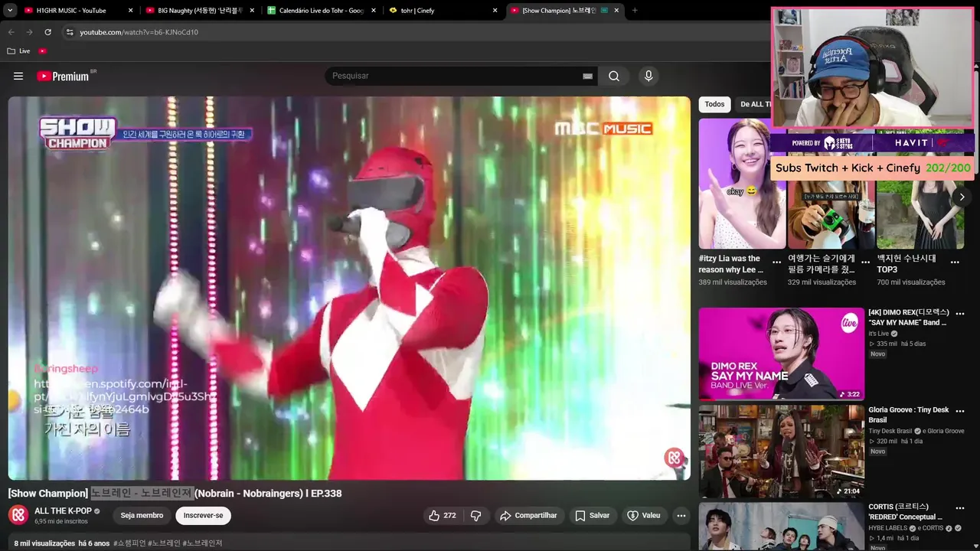The width and height of the screenshot is (980, 551).
Task: Open the ALL THE K-POP channel name
Action: [x=63, y=510]
